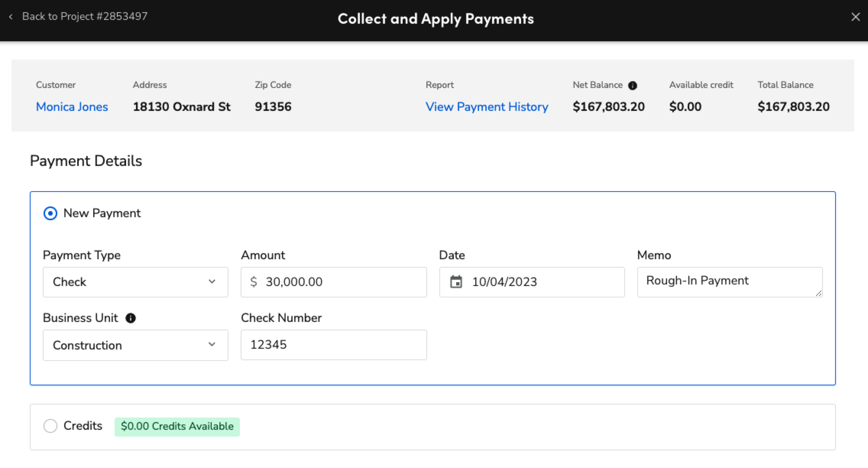Click the Net Balance amount $167,803.20
The image size is (868, 468).
(x=609, y=107)
